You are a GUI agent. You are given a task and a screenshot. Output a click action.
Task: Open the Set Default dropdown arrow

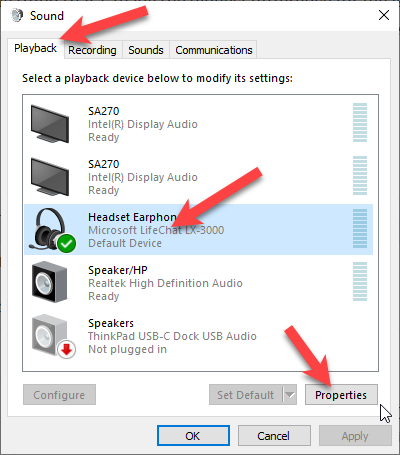pyautogui.click(x=290, y=395)
